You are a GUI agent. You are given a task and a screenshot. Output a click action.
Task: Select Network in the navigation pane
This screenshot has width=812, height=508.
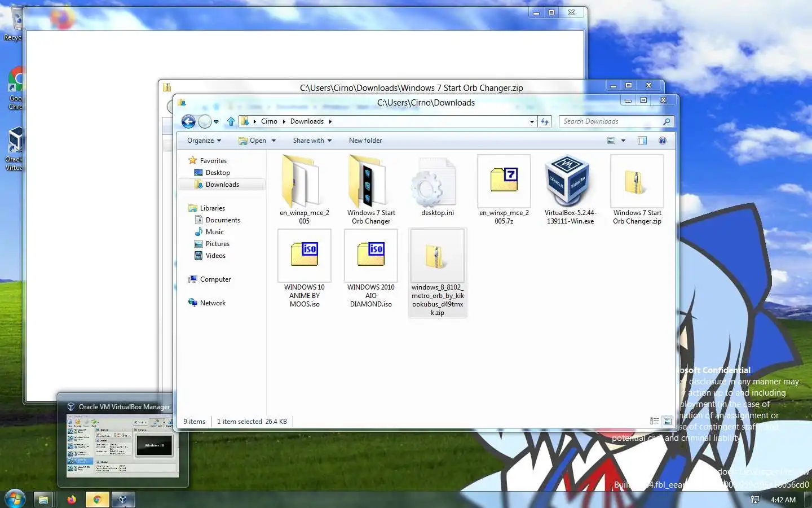213,303
